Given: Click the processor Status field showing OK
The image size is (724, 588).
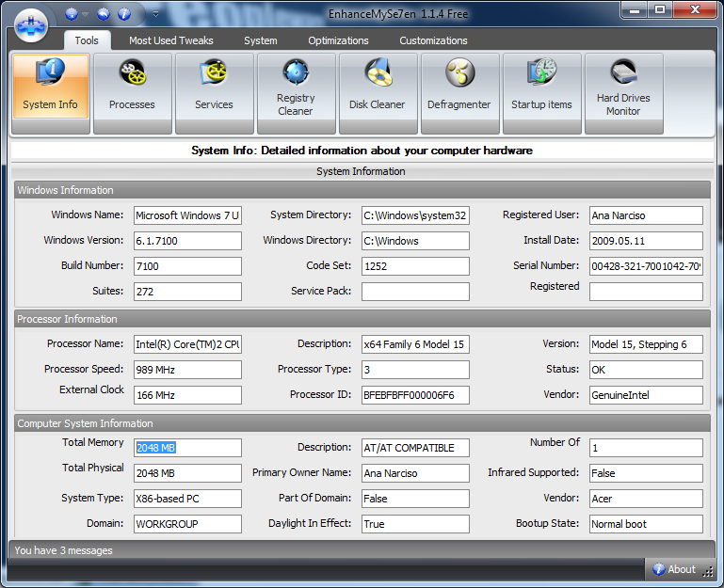Looking at the screenshot, I should [x=646, y=370].
